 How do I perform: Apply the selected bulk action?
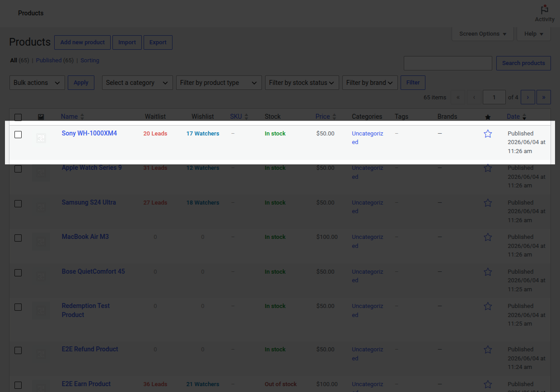81,83
